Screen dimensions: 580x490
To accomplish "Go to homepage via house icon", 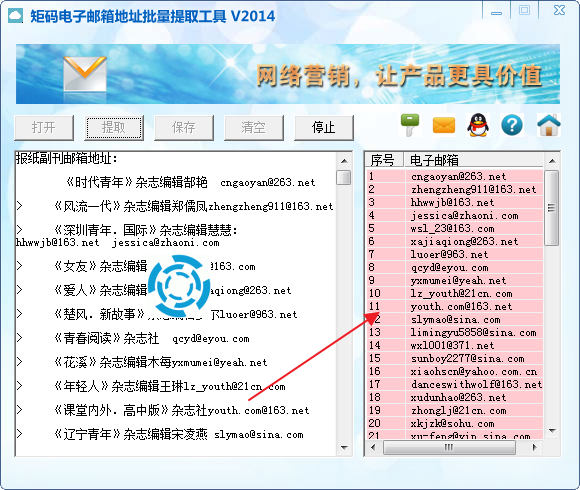I will 549,125.
